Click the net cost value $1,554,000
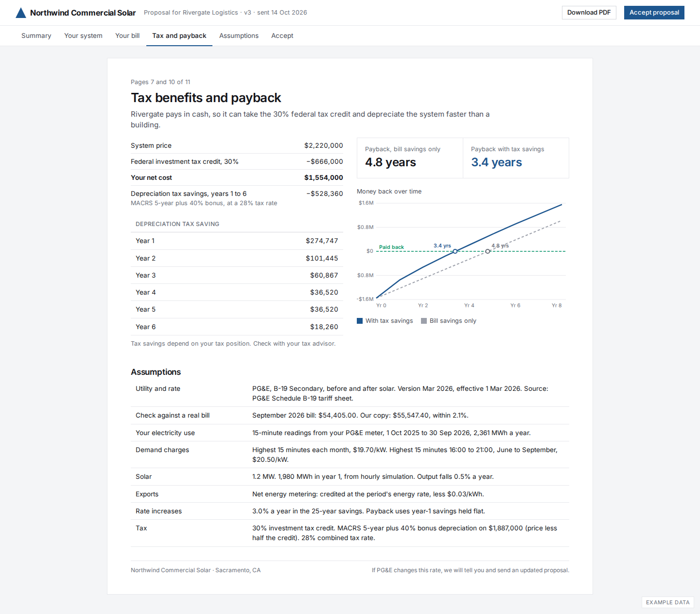 point(324,177)
